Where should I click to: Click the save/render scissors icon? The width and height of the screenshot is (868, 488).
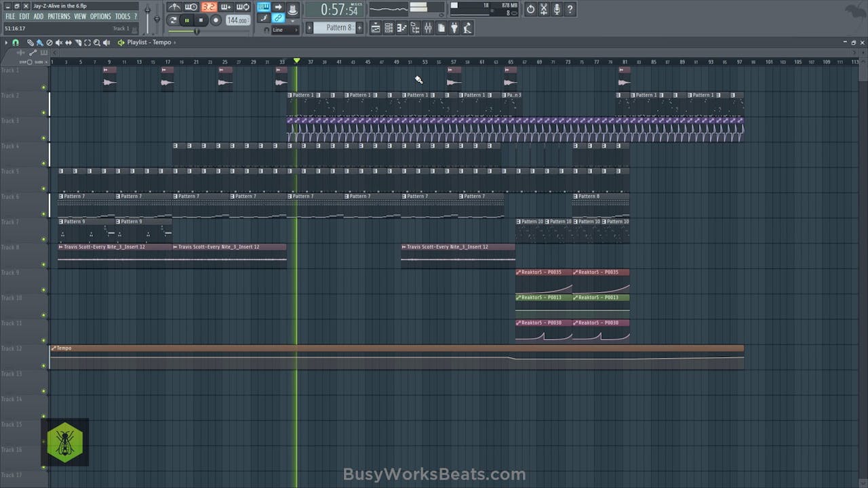[x=543, y=9]
